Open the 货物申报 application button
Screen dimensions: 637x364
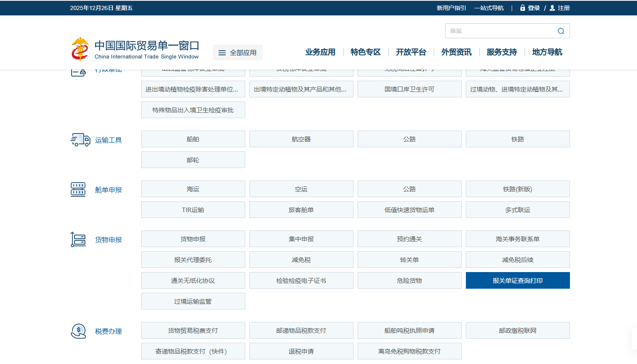coord(193,239)
